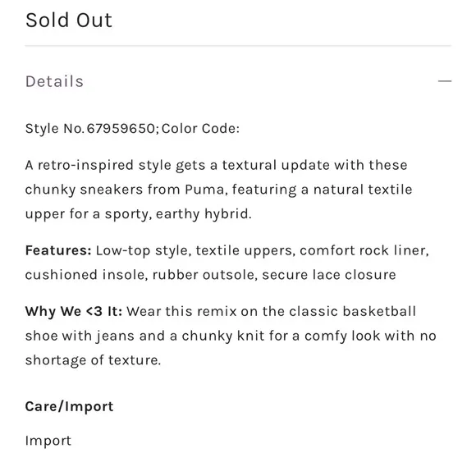Collapse the Details section minus icon
The width and height of the screenshot is (476, 476).
445,81
